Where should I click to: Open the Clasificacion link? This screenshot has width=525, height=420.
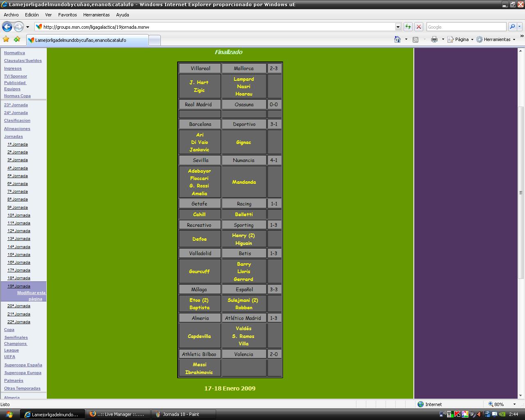17,121
